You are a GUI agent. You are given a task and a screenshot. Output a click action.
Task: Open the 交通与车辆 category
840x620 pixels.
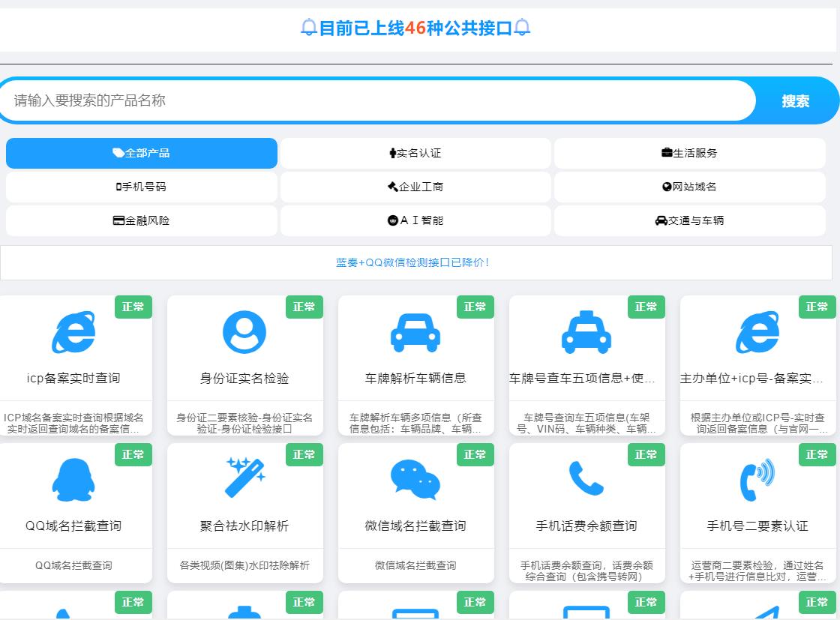689,220
